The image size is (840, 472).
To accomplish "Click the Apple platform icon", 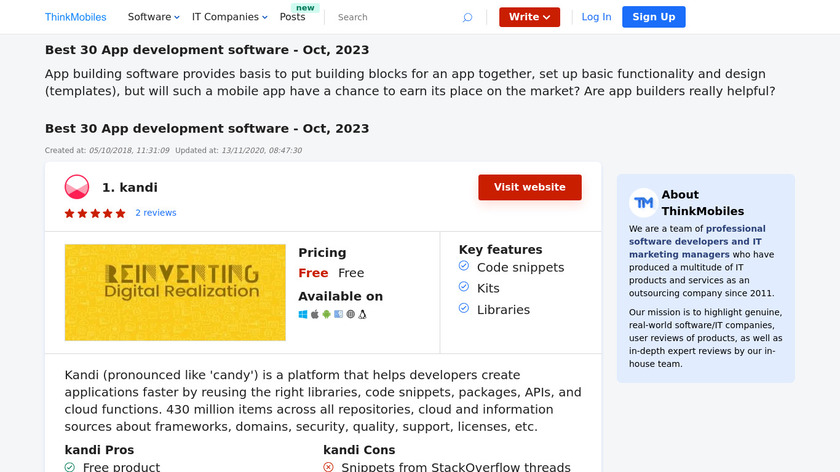I will (x=315, y=314).
